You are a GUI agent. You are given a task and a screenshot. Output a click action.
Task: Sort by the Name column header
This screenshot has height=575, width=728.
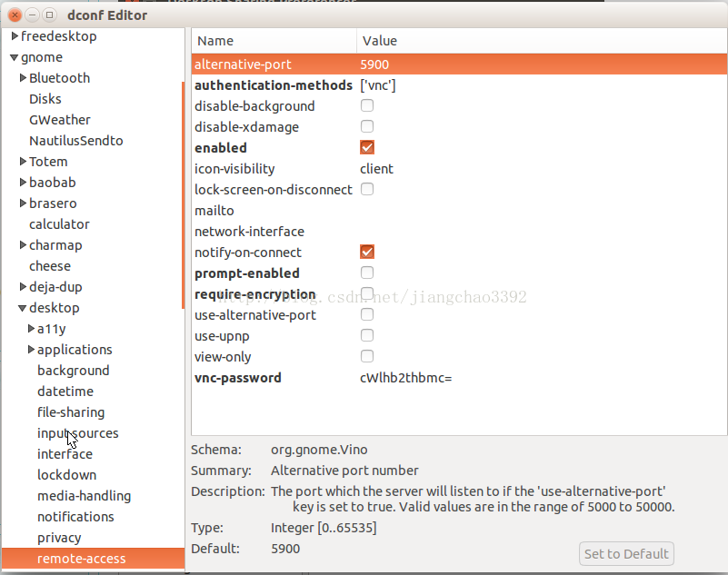coord(274,41)
